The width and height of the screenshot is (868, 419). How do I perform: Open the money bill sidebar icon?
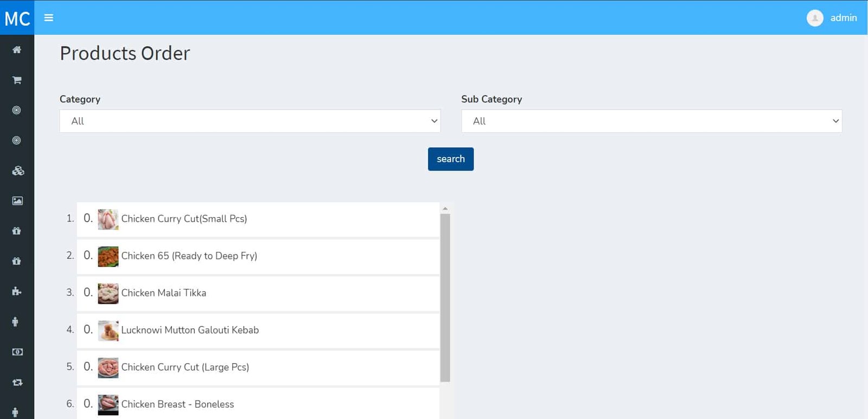[17, 352]
